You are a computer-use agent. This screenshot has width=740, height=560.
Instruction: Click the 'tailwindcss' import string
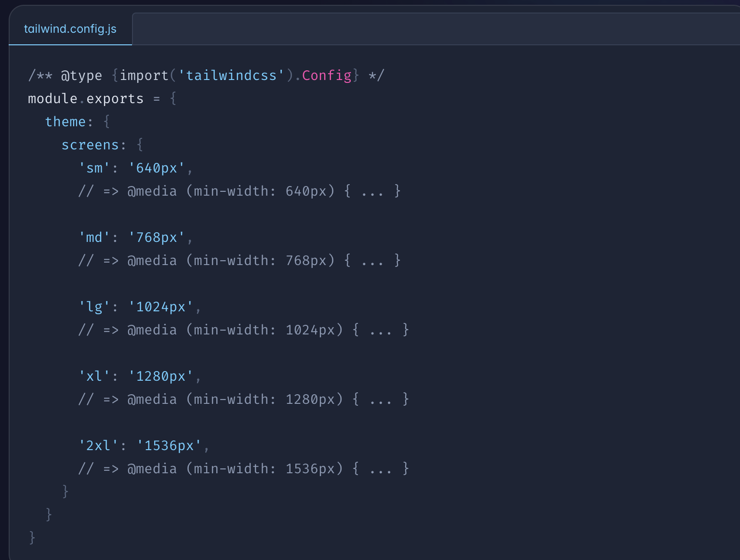click(231, 76)
